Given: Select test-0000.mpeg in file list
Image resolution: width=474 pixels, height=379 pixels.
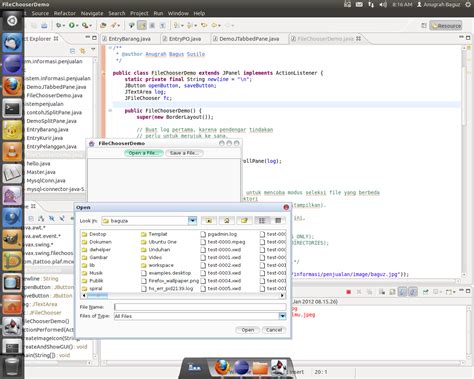Looking at the screenshot, I should (223, 242).
